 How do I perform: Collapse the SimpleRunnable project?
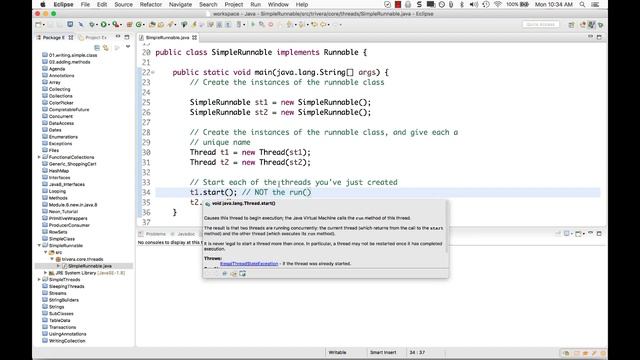pos(39,246)
